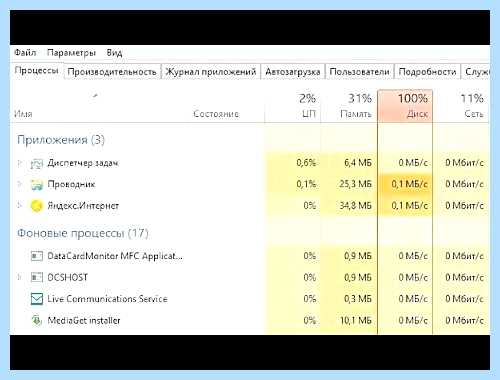Viewport: 500px width, 380px height.
Task: Click the 10,1 МБ memory value
Action: point(355,320)
